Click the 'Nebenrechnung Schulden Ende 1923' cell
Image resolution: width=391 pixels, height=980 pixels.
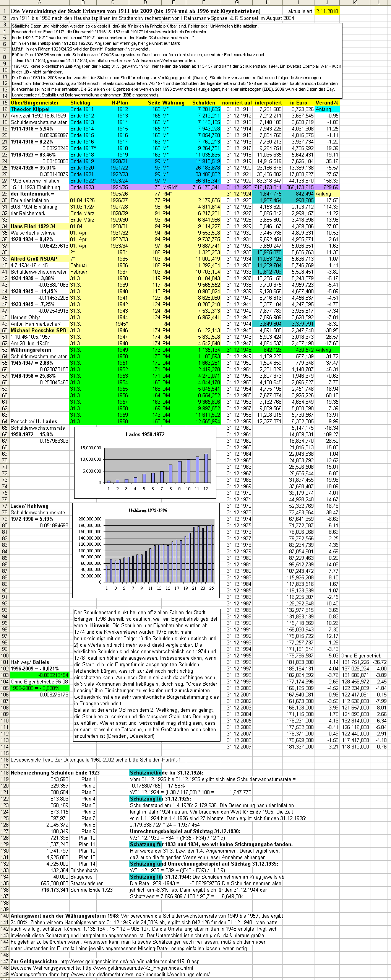55,773
